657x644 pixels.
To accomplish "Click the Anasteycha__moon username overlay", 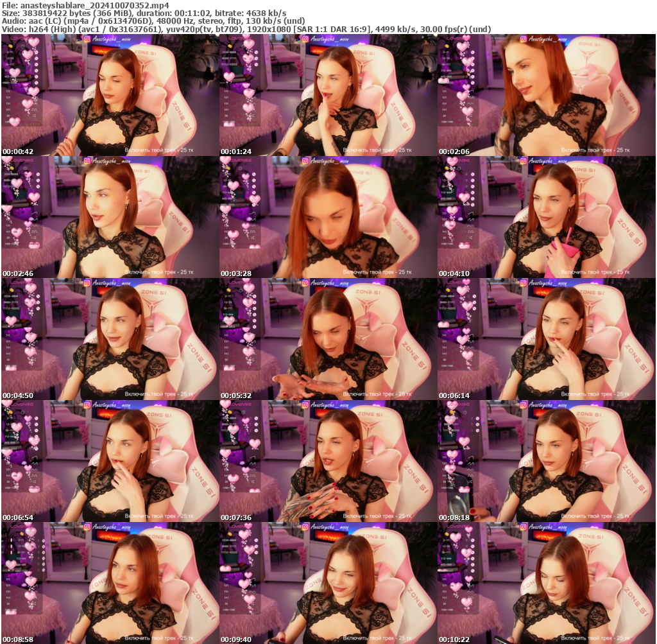I will click(x=110, y=39).
